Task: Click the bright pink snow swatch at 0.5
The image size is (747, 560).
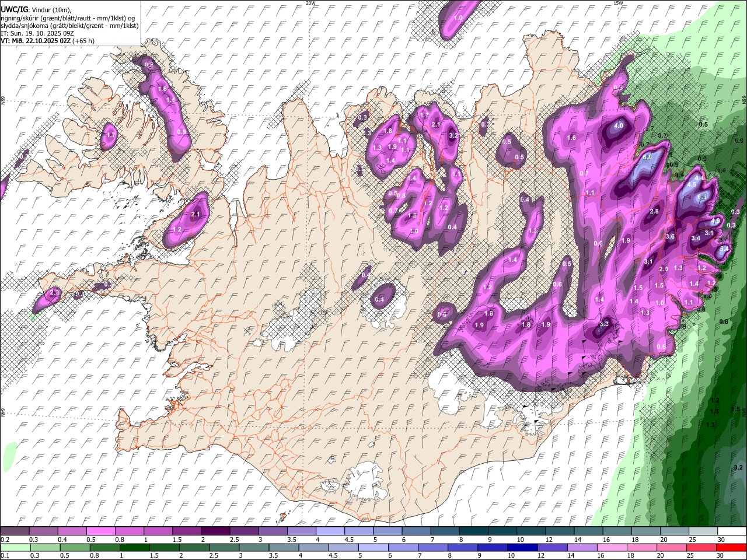Action: tap(101, 530)
